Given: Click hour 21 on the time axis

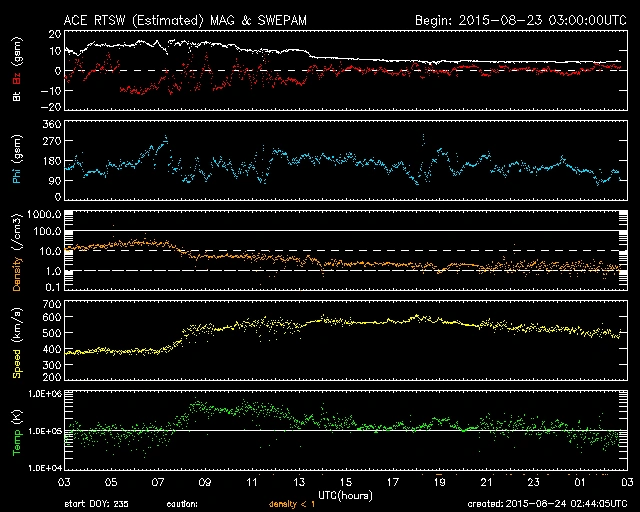Looking at the screenshot, I should tap(486, 482).
